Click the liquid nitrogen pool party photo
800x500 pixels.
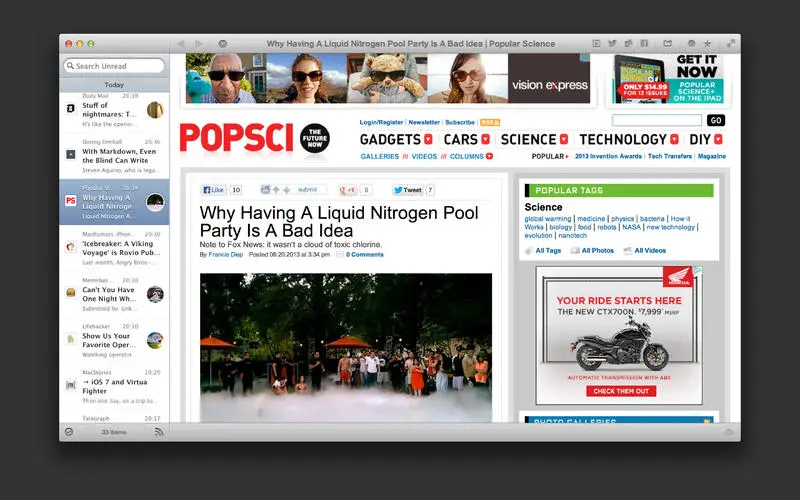click(x=346, y=347)
